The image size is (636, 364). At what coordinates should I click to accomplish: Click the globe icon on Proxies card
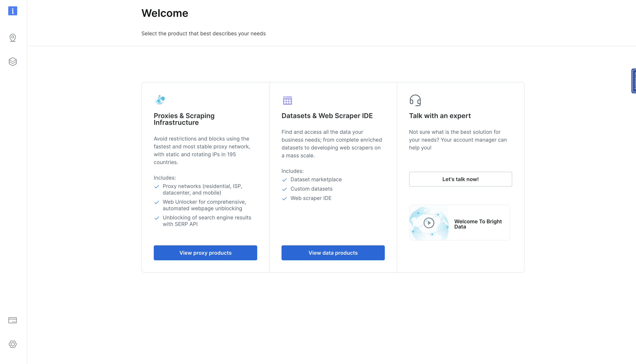point(160,100)
